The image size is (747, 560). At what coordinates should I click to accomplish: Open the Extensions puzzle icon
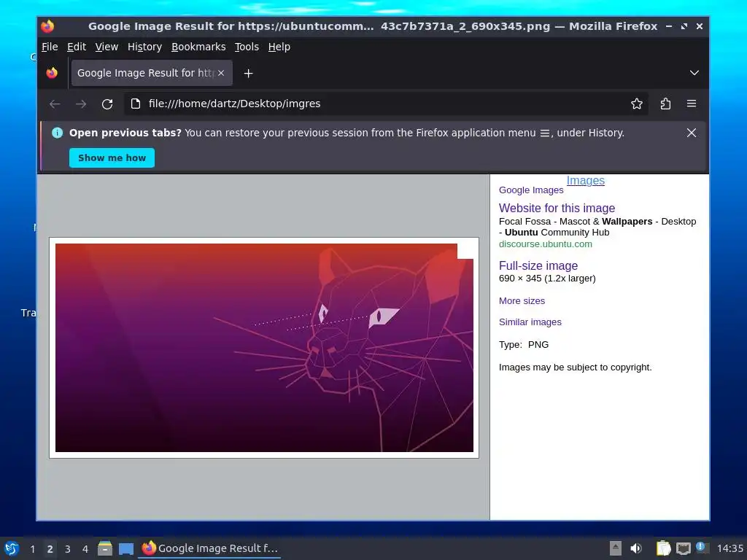[x=665, y=104]
